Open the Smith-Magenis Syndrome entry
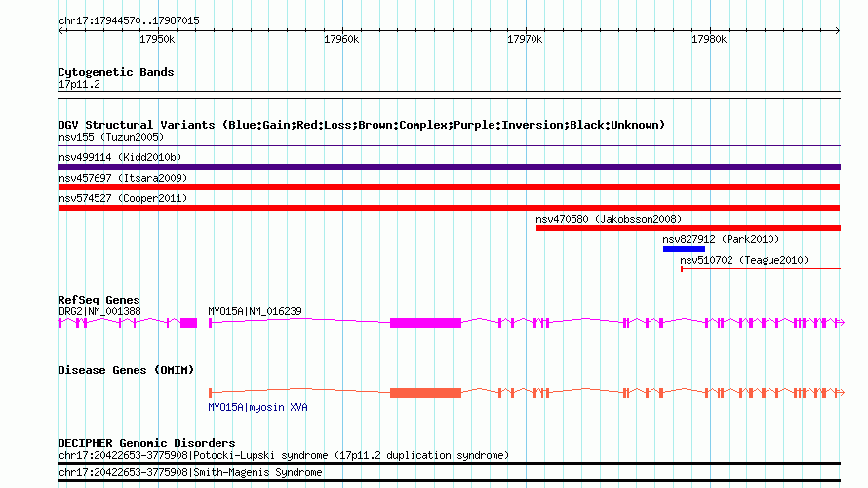The height and width of the screenshot is (488, 868). 190,473
